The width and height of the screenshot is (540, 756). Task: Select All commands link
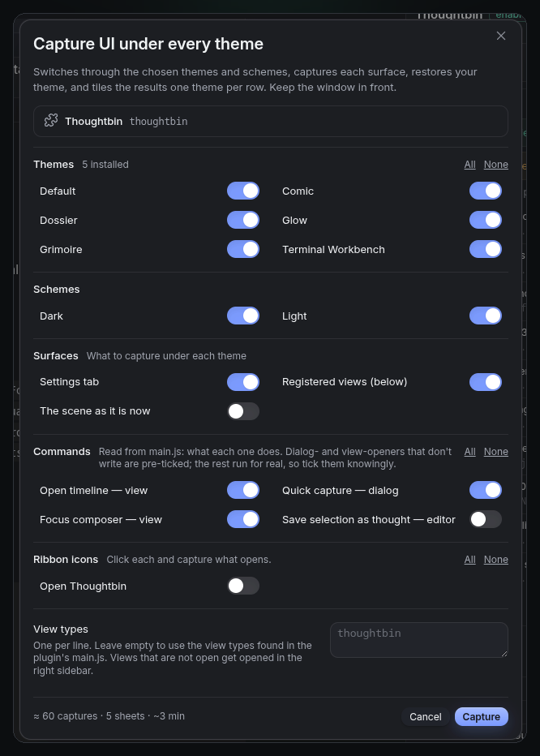click(470, 452)
